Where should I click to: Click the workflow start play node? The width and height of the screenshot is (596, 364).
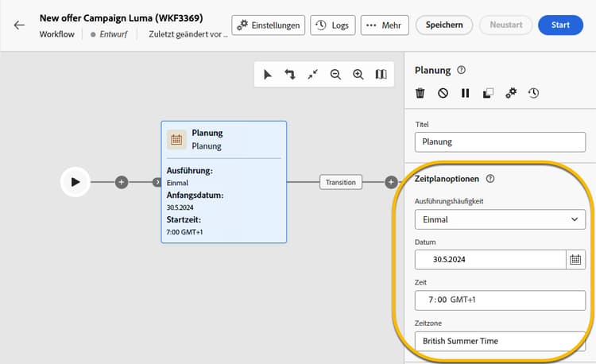(x=75, y=182)
